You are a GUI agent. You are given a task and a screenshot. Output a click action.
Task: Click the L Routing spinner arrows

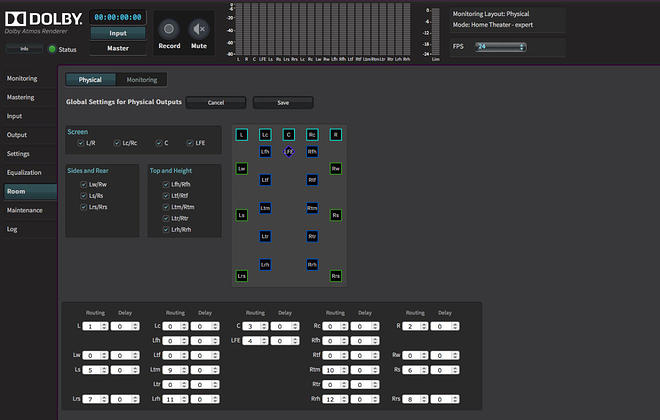(102, 326)
